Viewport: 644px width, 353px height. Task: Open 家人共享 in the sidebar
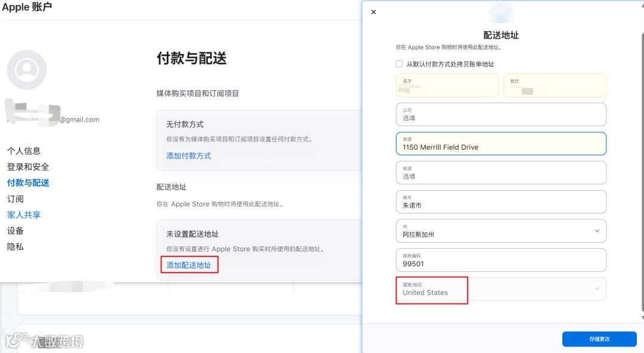(x=24, y=215)
